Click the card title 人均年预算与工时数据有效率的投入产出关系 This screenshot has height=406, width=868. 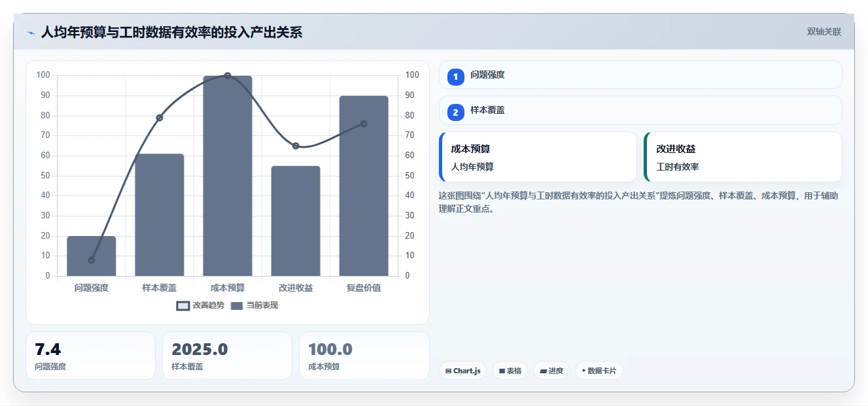tap(171, 32)
